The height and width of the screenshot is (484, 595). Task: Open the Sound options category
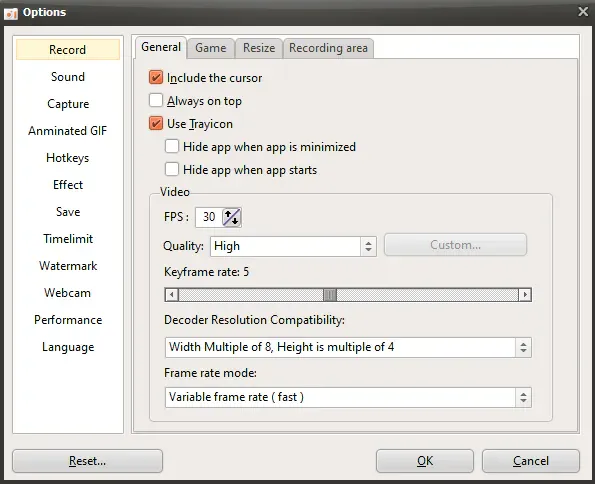click(68, 77)
